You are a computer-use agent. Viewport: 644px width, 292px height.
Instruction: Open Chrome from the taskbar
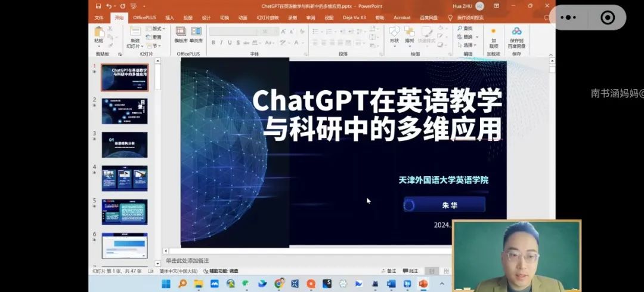tap(279, 284)
